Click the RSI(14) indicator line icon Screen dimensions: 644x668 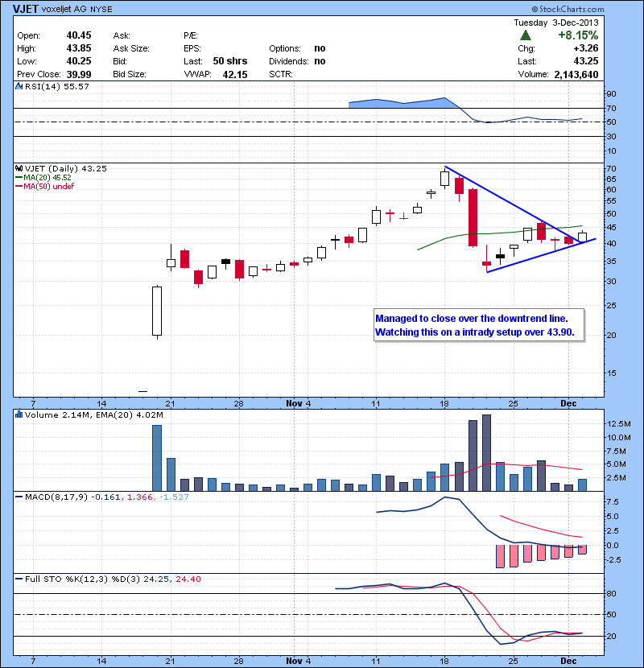[19, 86]
